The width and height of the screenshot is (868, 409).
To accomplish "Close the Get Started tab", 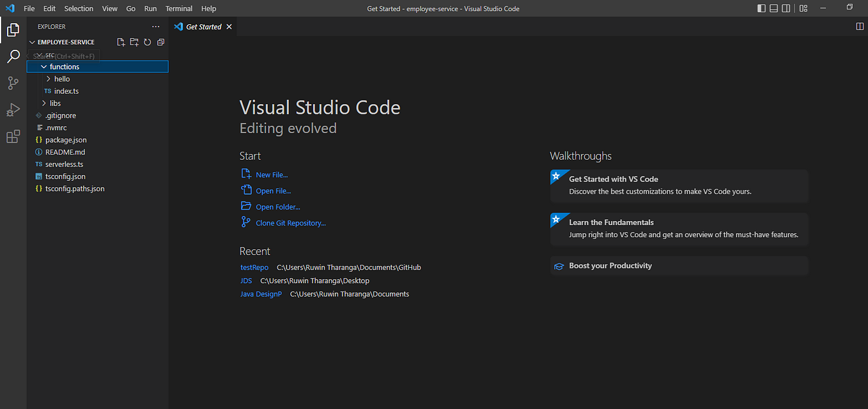I will click(229, 27).
